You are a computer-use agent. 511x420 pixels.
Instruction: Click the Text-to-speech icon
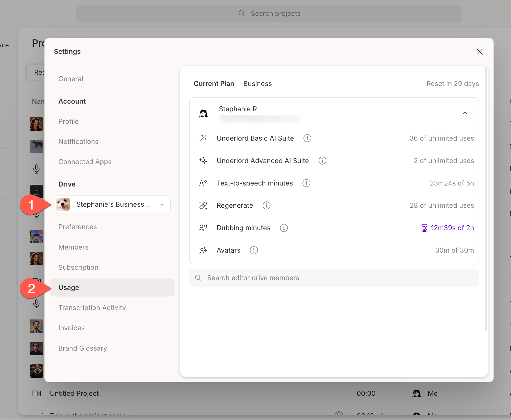click(x=203, y=183)
